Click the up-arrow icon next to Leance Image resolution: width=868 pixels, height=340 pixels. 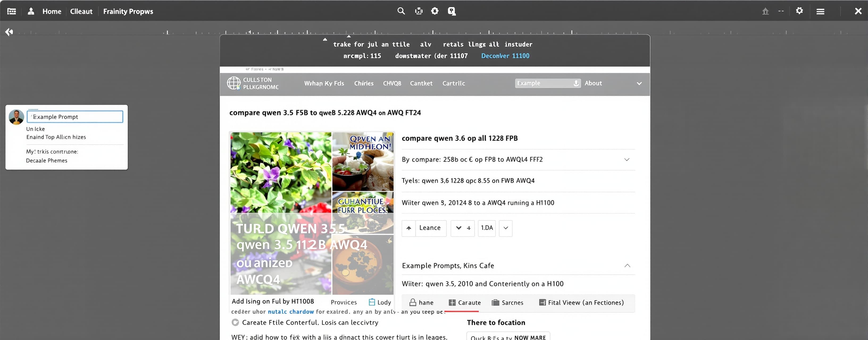(x=409, y=228)
